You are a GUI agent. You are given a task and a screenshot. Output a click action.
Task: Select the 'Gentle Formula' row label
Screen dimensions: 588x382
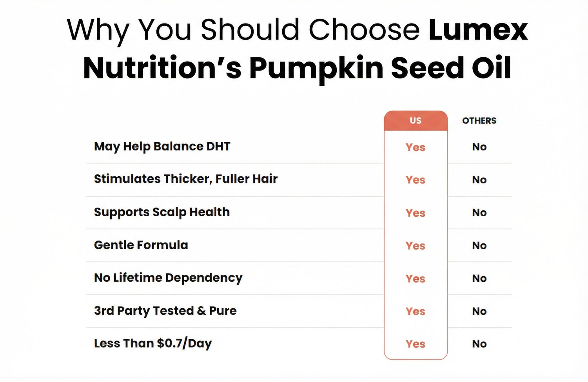[x=141, y=245]
